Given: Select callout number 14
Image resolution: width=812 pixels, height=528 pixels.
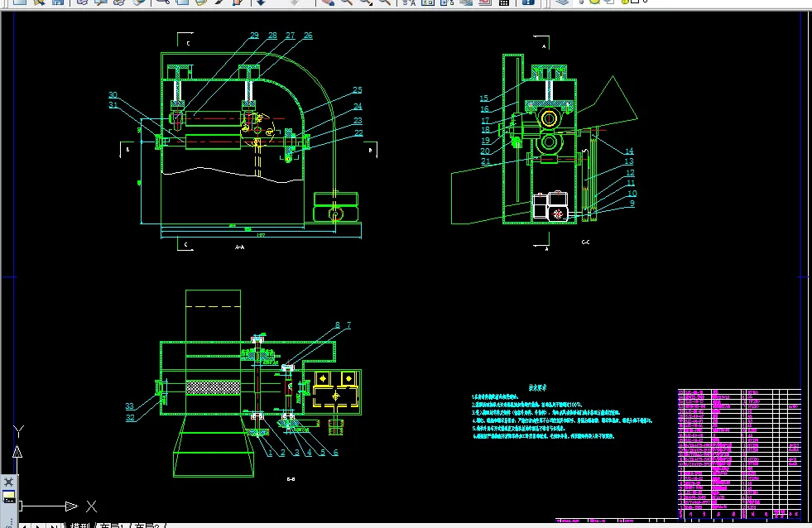Looking at the screenshot, I should [x=629, y=151].
